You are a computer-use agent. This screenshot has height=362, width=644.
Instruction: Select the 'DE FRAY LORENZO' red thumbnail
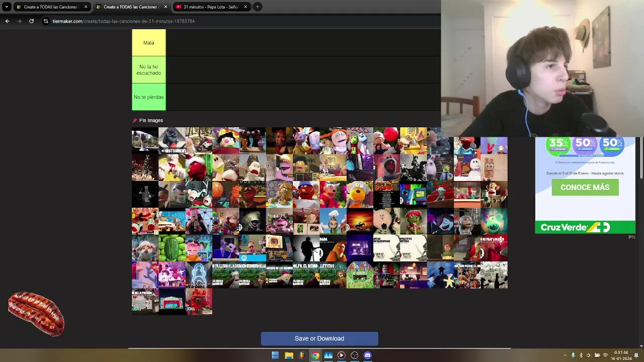(x=494, y=248)
